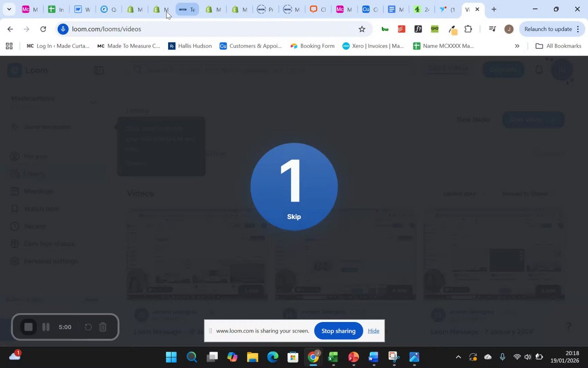588x368 pixels.
Task: Pause the Loom recording
Action: tap(46, 327)
